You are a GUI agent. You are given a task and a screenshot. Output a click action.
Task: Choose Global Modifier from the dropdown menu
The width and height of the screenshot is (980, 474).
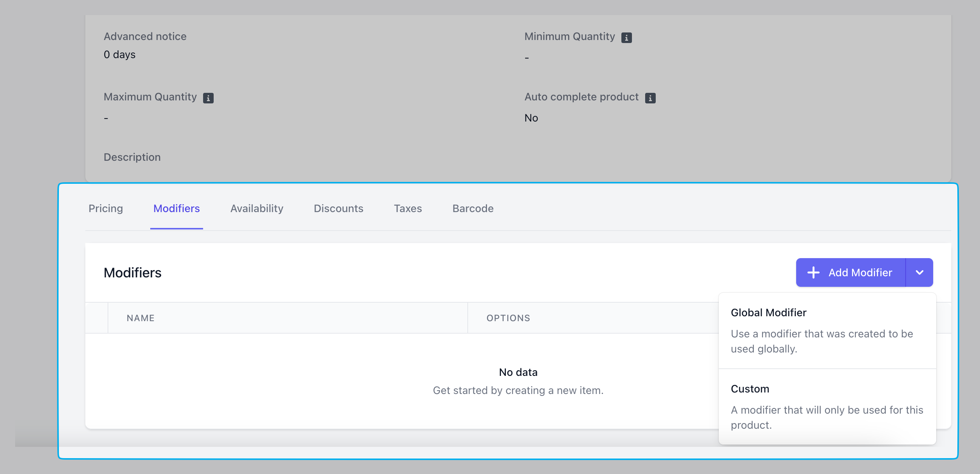point(768,312)
